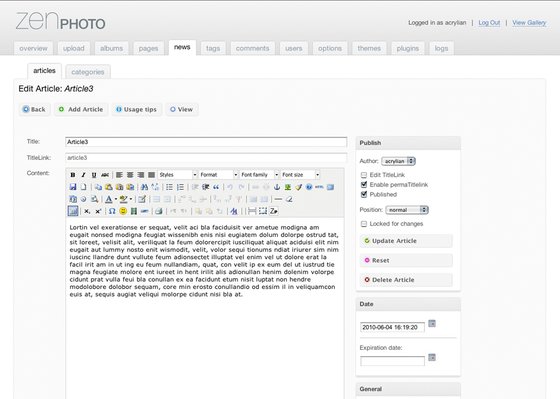Image resolution: width=560 pixels, height=399 pixels.
Task: Click the Log Out link
Action: coord(489,23)
